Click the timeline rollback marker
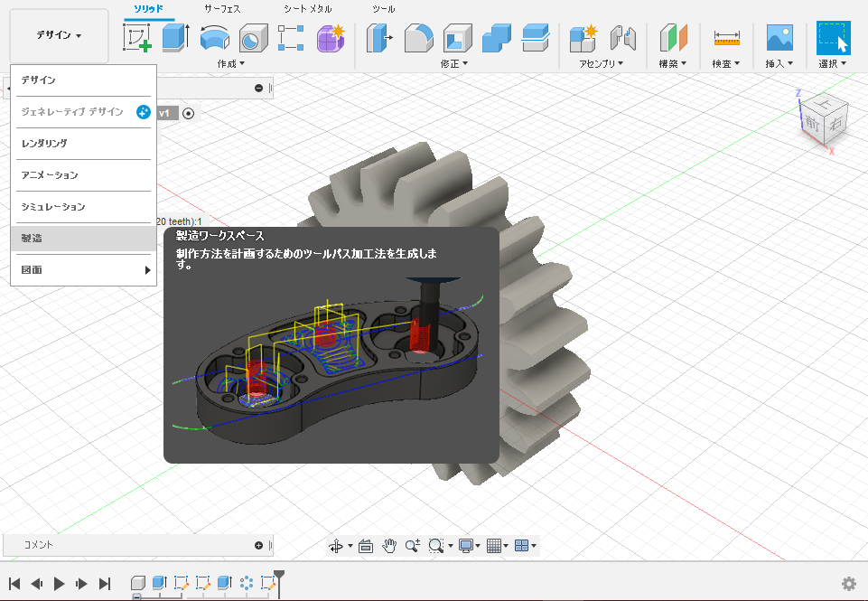 pos(280,584)
